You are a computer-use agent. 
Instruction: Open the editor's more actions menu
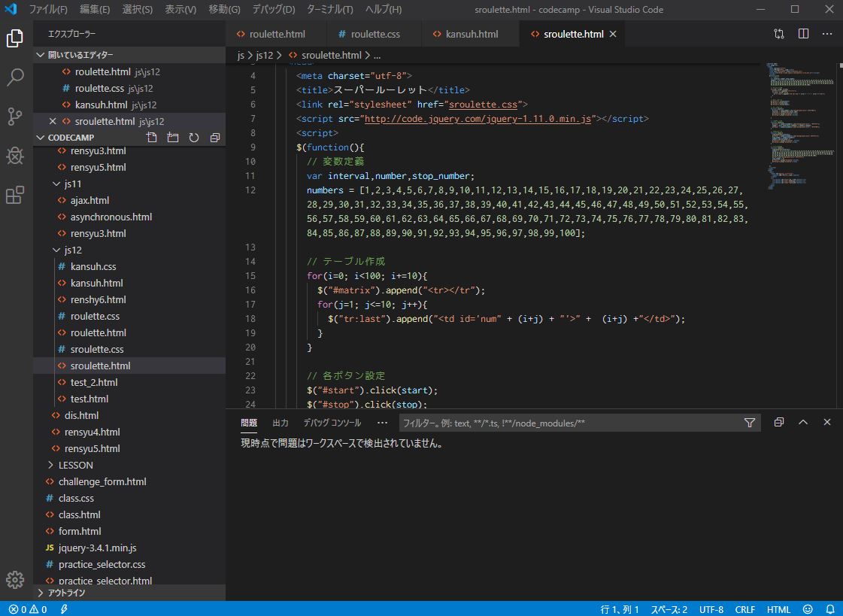827,34
